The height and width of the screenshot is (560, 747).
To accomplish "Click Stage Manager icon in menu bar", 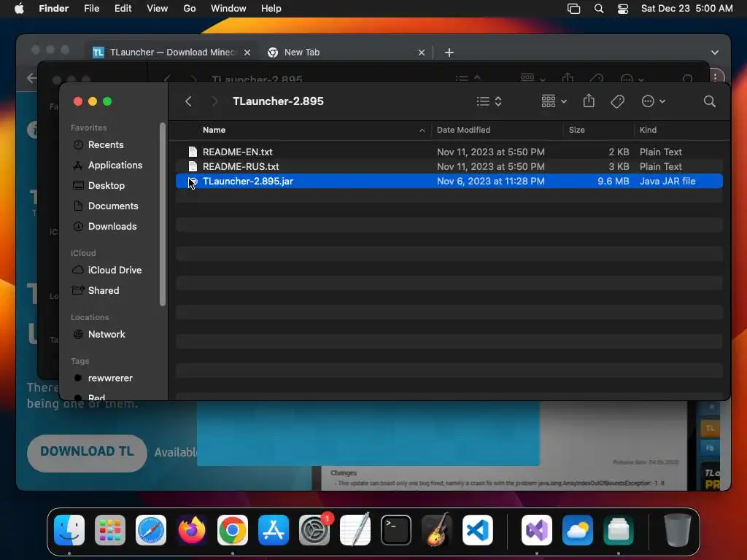I will coord(573,9).
